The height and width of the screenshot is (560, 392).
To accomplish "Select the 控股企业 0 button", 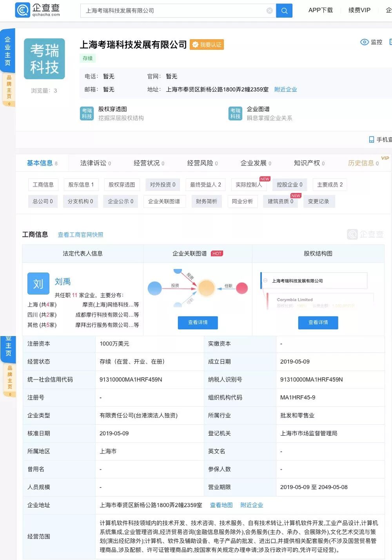I will click(x=289, y=185).
